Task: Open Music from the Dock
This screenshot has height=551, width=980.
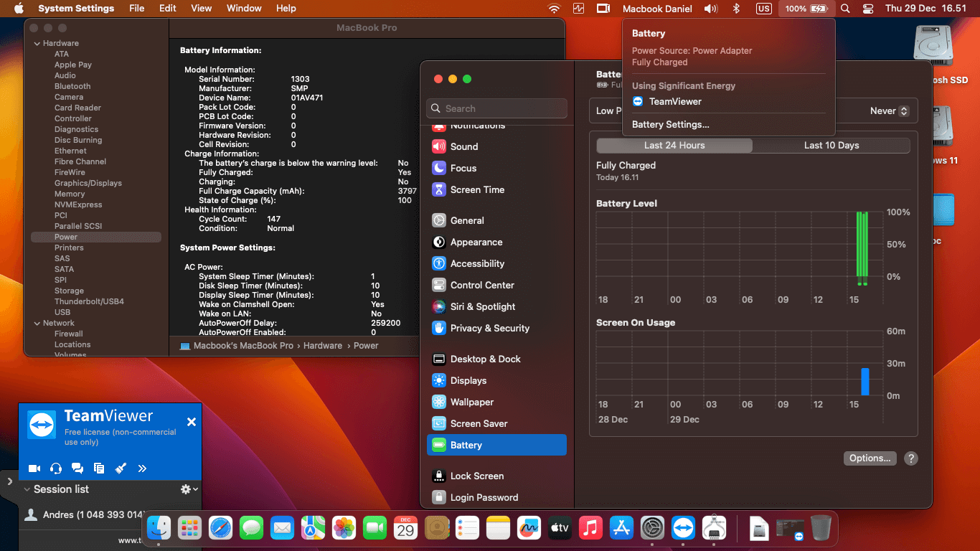Action: click(590, 529)
